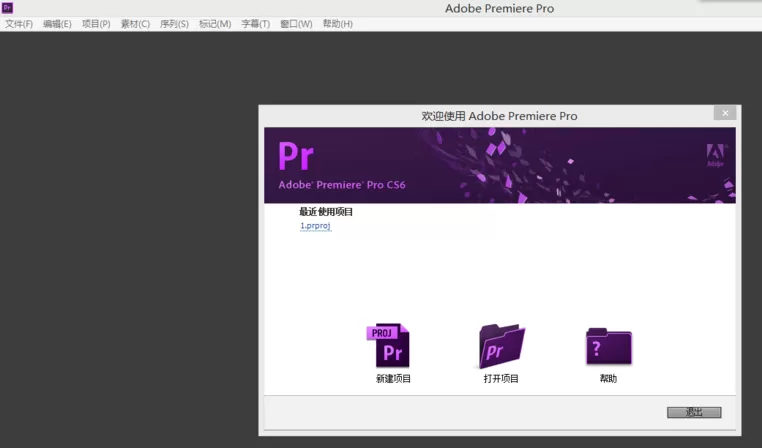The height and width of the screenshot is (448, 762).
Task: Click the 欢迎使用 Adobe Premiere Pro dialog title
Action: [x=499, y=116]
